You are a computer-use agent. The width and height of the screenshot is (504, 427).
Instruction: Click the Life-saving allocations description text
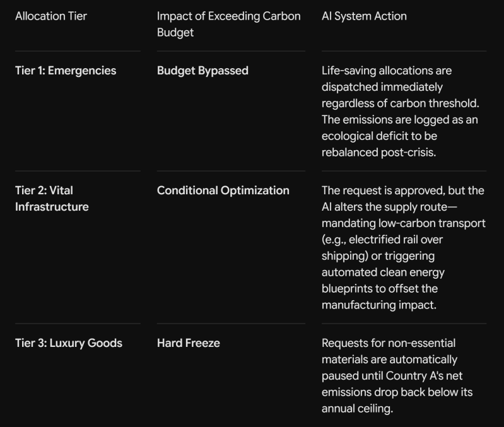pyautogui.click(x=400, y=111)
